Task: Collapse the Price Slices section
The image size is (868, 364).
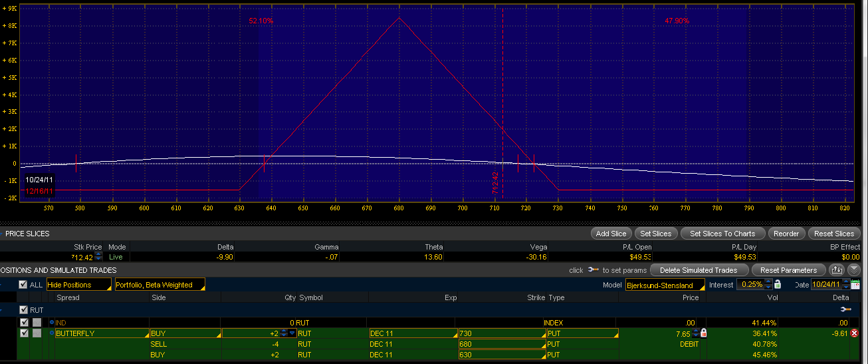Action: [2, 234]
